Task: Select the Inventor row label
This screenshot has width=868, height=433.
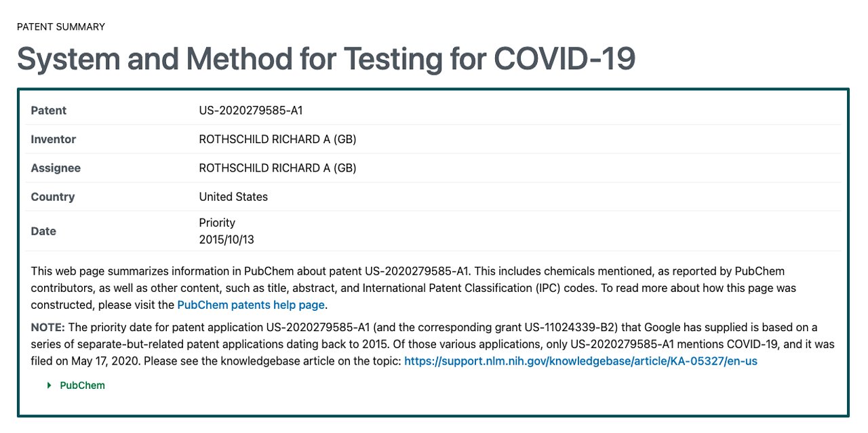Action: (54, 139)
